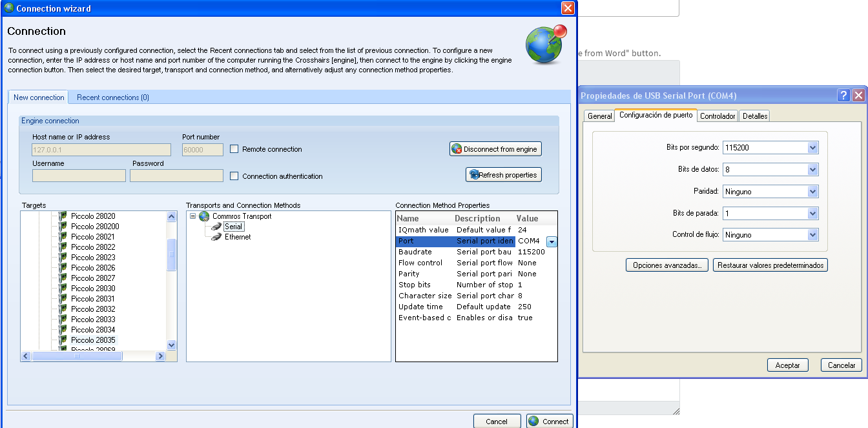
Task: Click the Value column header
Action: (x=535, y=218)
